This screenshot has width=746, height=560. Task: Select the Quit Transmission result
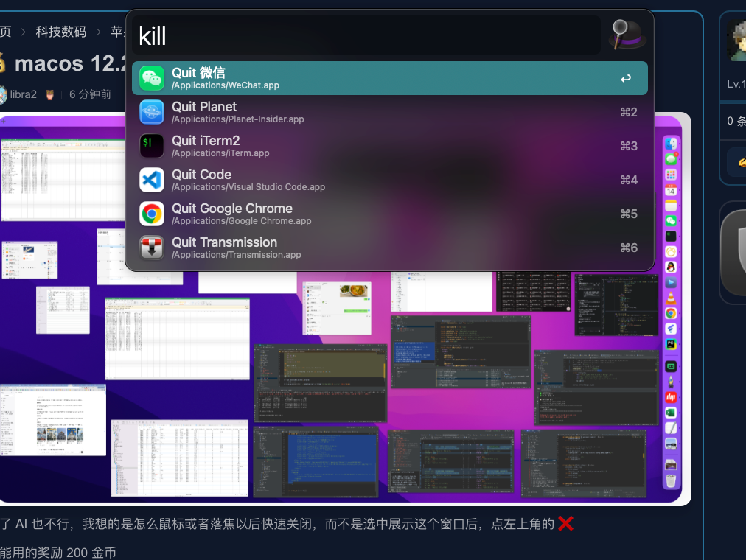pyautogui.click(x=390, y=247)
